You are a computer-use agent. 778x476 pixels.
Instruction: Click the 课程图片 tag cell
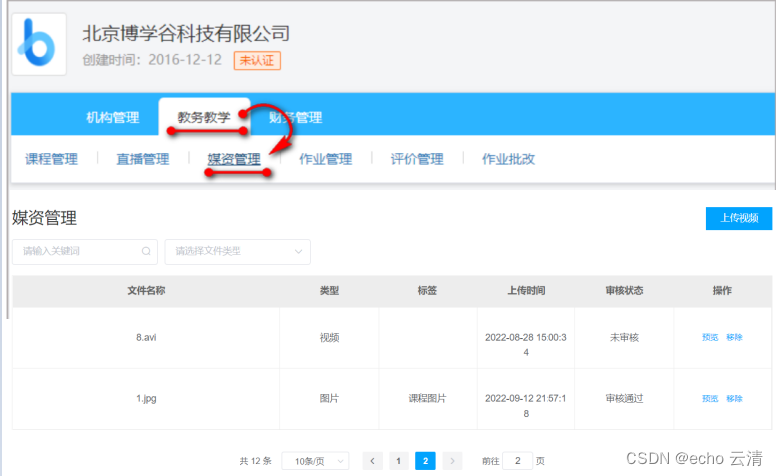click(427, 399)
